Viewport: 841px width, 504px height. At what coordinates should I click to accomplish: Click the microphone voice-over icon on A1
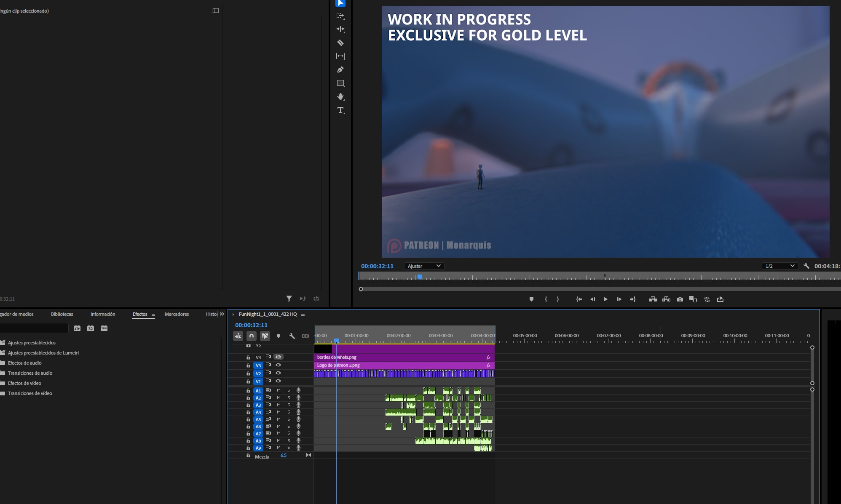pos(298,391)
